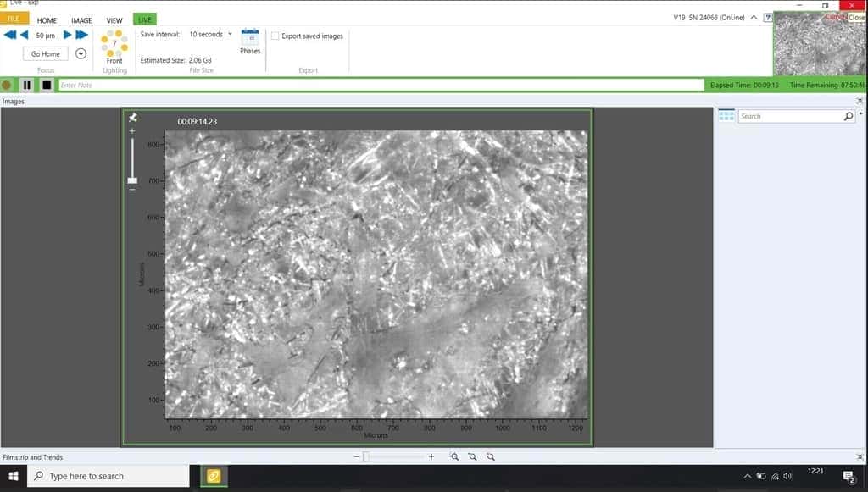Expand the Focus options circle chevron
The image size is (868, 492).
point(81,53)
